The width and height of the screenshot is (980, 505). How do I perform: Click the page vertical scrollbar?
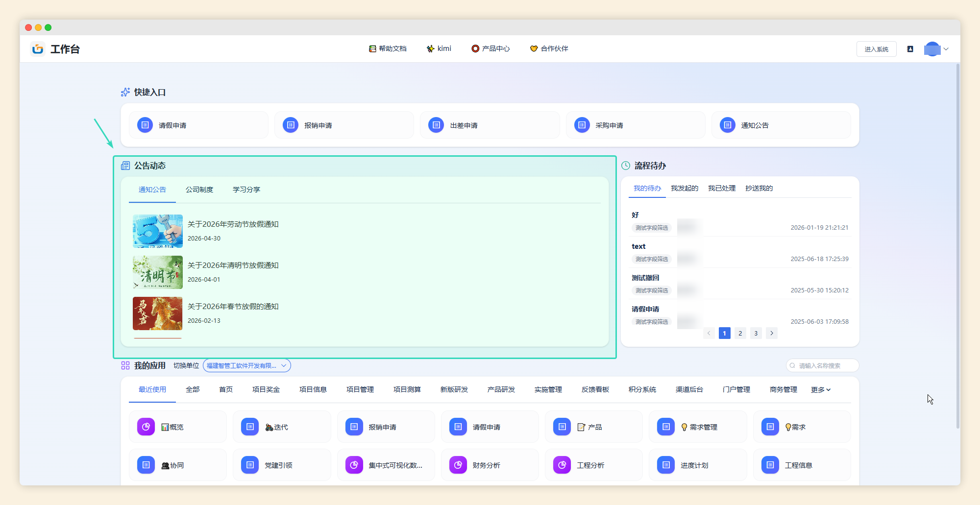click(957, 246)
